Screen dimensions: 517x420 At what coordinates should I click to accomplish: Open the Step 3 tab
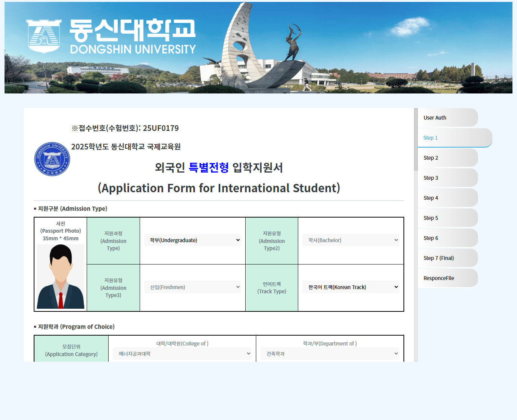pos(447,178)
